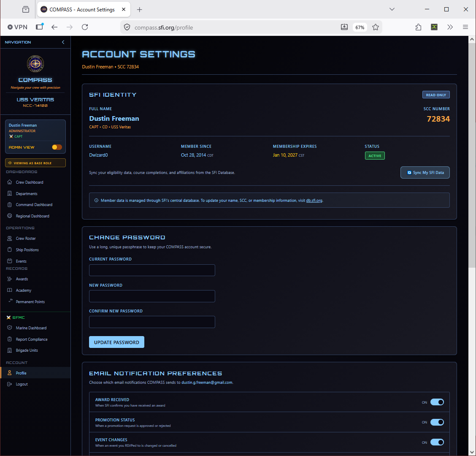The image size is (476, 456).
Task: Click the Brigade Units building icon
Action: [10, 350]
